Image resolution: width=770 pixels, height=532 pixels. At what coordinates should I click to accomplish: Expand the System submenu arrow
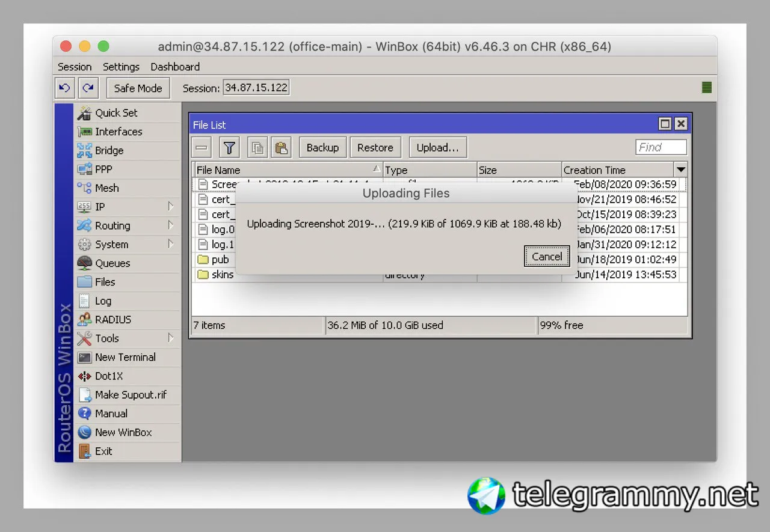(171, 244)
